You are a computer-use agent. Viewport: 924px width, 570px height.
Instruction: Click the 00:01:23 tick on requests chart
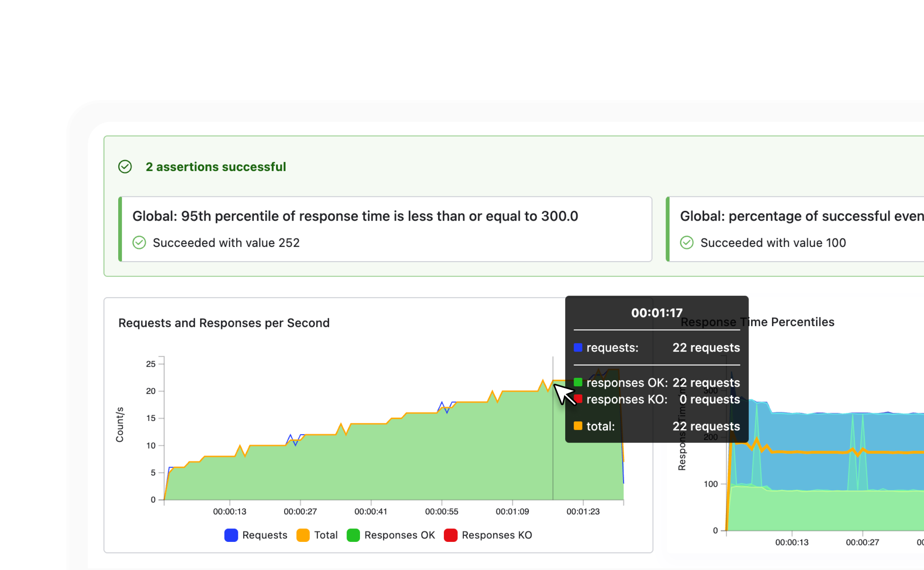(x=583, y=511)
